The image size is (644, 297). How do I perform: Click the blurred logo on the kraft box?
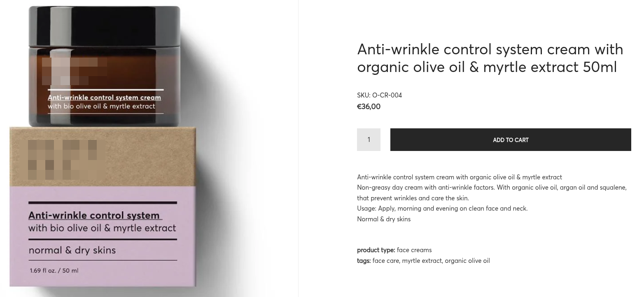pos(63,160)
